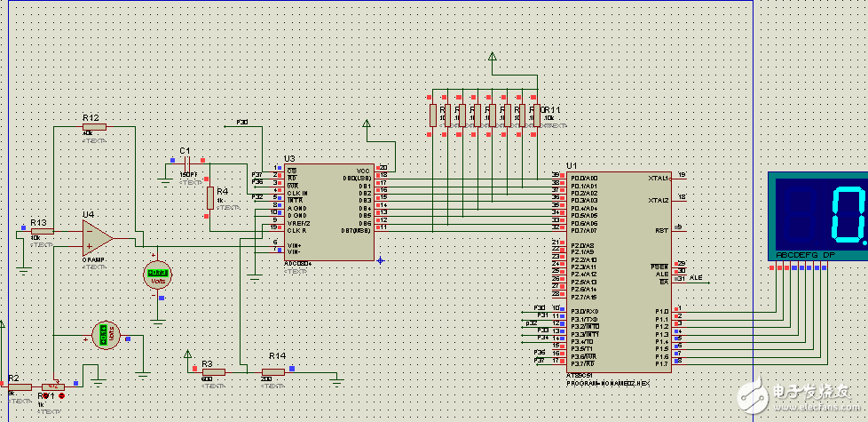The image size is (868, 422).
Task: Select the ground symbol right of R14
Action: 336,381
